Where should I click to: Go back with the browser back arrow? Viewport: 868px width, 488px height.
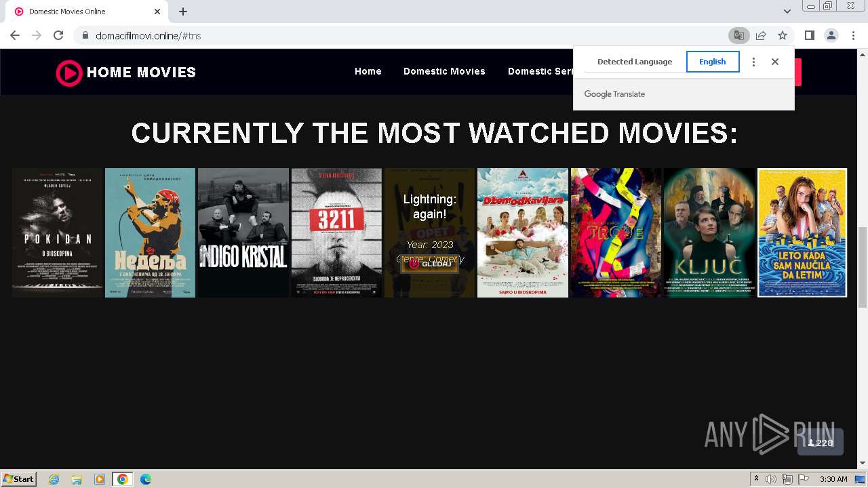pyautogui.click(x=15, y=35)
